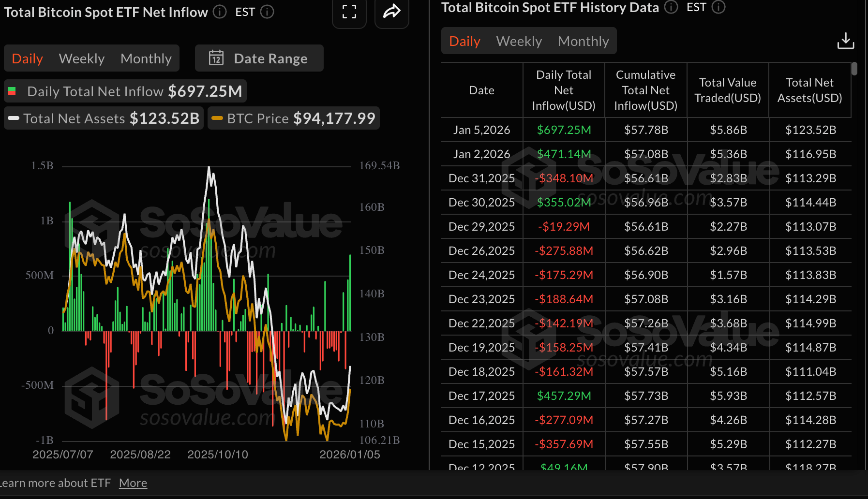Click the EST info icon on the history panel
868x499 pixels.
719,7
